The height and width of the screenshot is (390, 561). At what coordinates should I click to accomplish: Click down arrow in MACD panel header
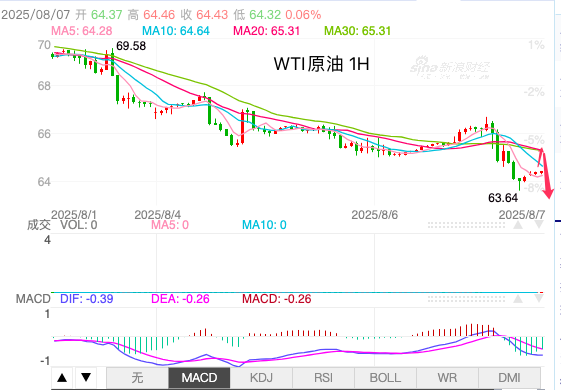[x=539, y=299]
